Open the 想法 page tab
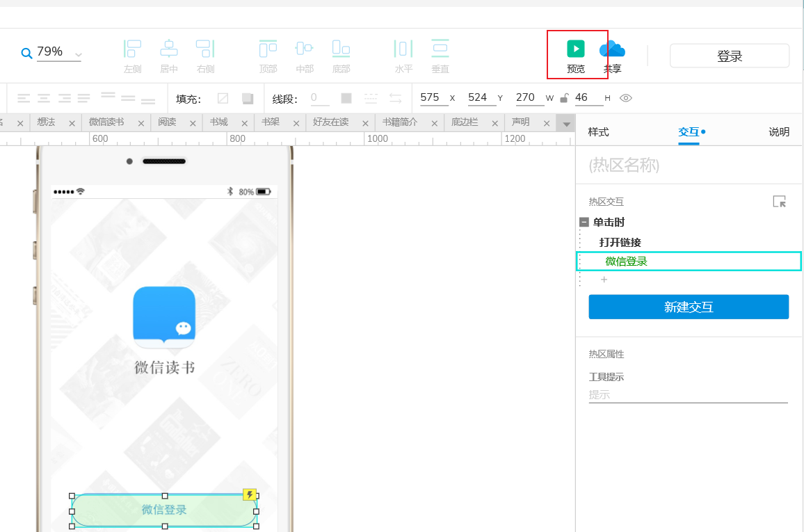804x532 pixels. click(x=46, y=122)
